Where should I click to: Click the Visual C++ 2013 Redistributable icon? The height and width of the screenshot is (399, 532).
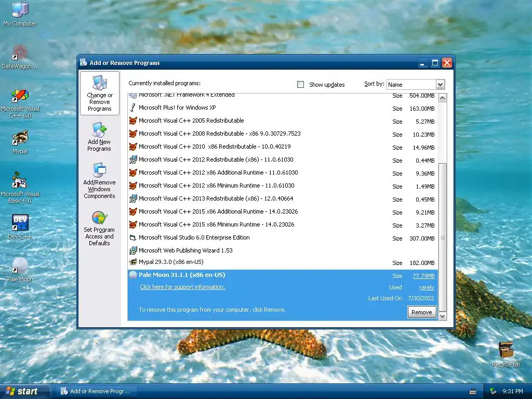click(133, 198)
